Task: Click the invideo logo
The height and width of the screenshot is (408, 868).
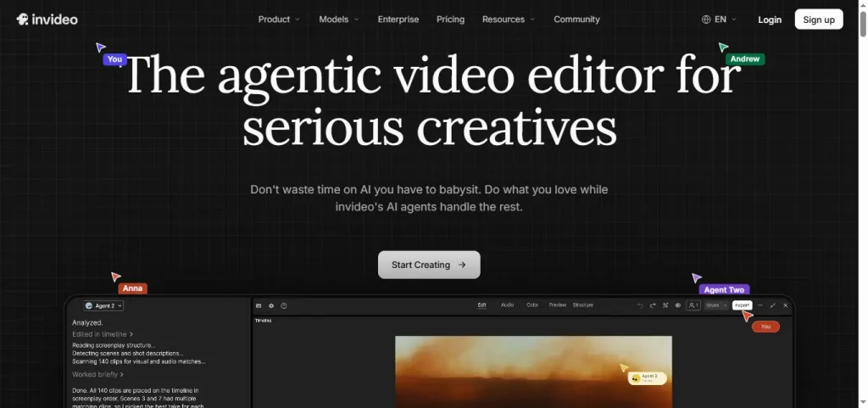Action: tap(47, 20)
